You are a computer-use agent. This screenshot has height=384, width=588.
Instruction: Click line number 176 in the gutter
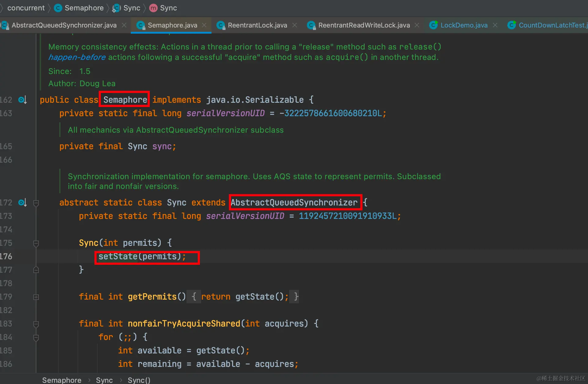(6, 257)
